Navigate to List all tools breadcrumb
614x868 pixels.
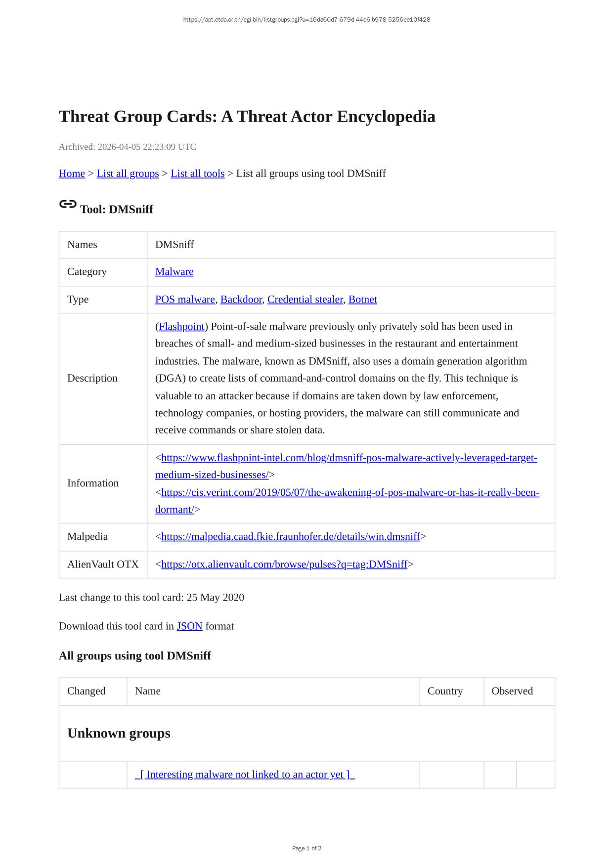tap(197, 174)
